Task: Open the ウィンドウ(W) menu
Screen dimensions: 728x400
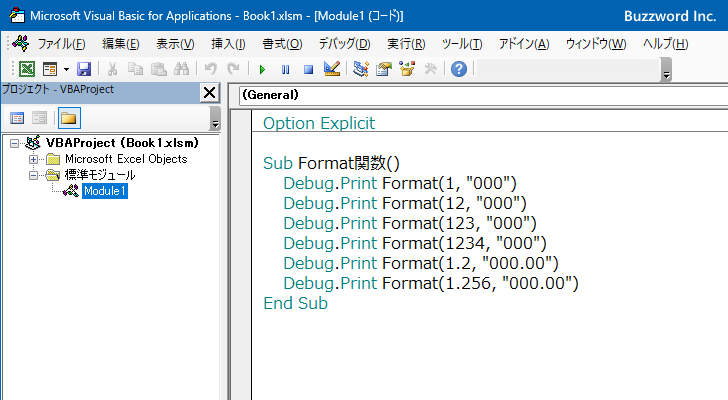Action: pos(596,44)
